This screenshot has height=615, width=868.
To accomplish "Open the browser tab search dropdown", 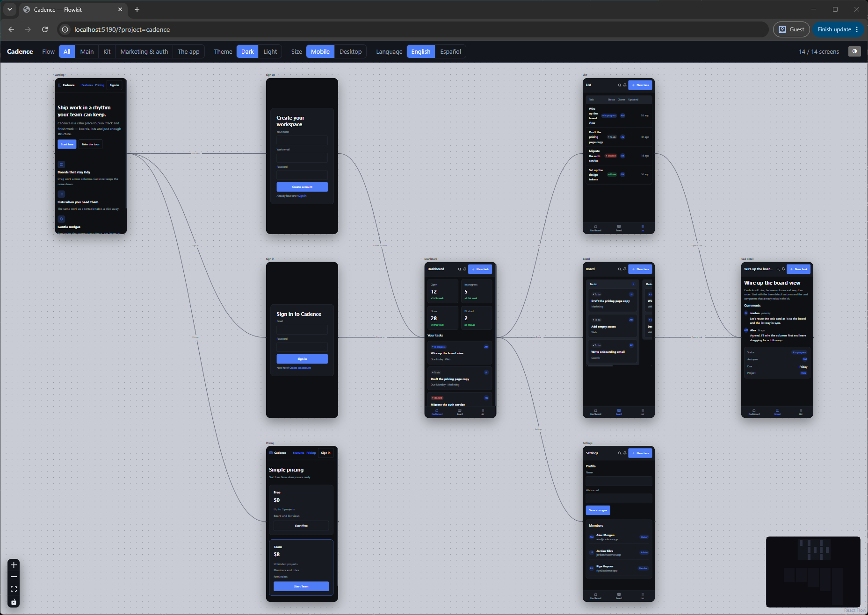I will click(x=9, y=9).
